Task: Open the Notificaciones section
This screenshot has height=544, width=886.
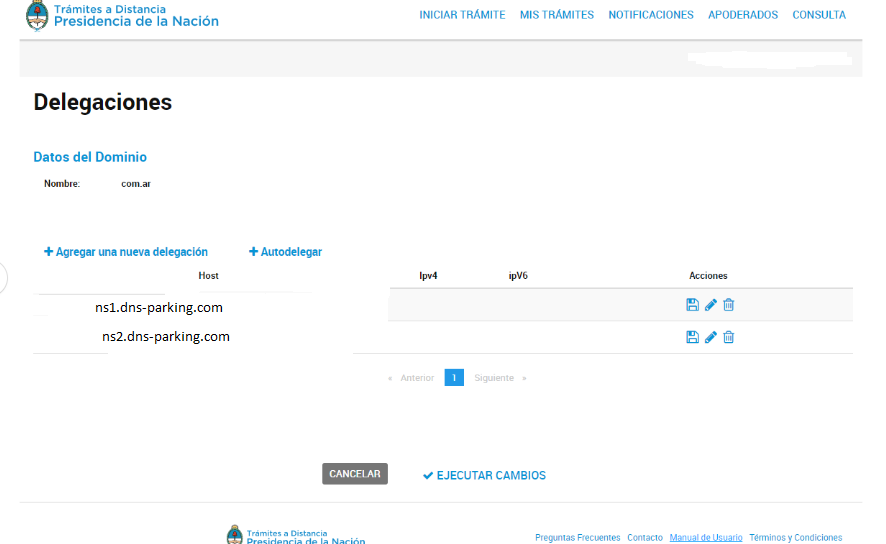Action: click(650, 15)
